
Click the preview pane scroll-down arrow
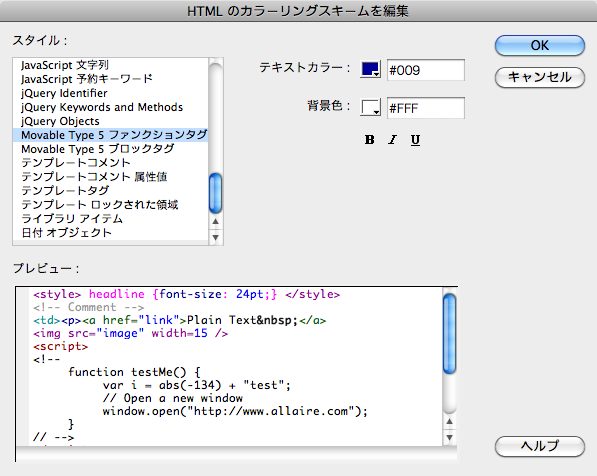tap(450, 438)
